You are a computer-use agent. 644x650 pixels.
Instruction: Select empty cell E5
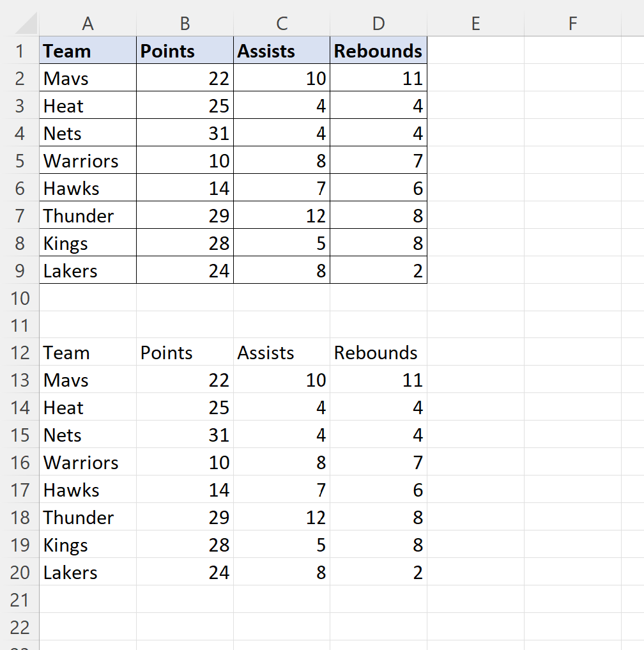475,161
